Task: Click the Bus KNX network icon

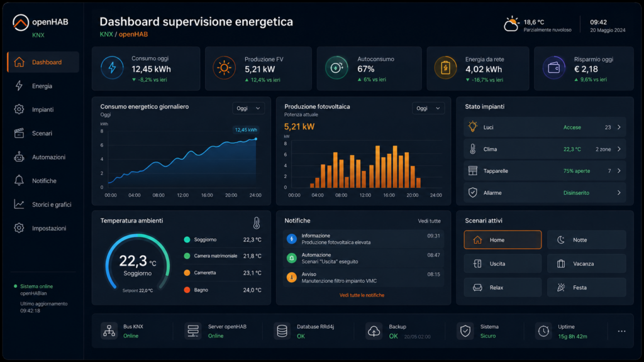Action: (x=109, y=331)
